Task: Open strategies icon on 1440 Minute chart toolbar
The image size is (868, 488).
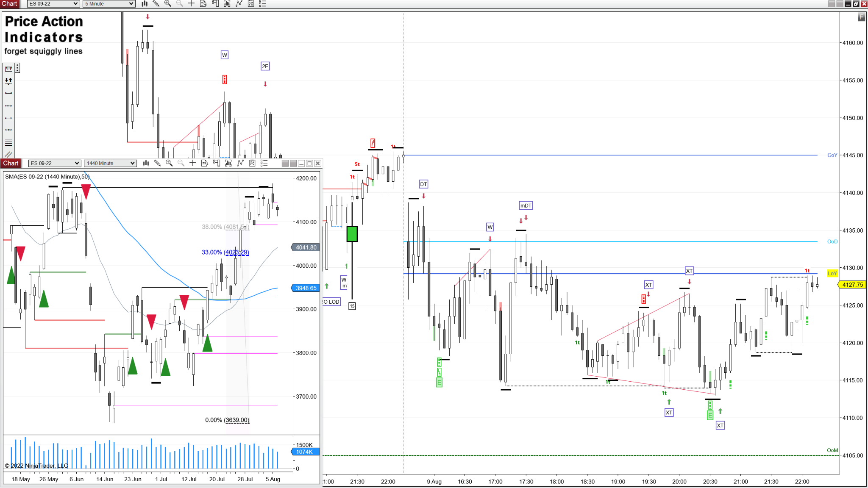Action: 252,163
